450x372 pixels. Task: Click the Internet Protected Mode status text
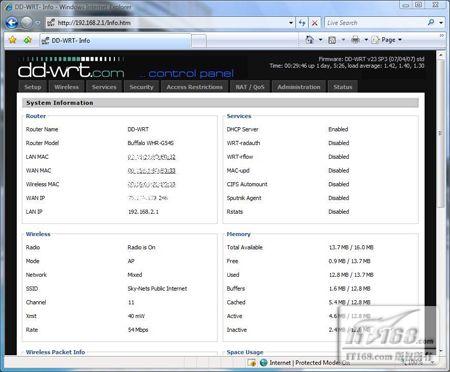(309, 363)
